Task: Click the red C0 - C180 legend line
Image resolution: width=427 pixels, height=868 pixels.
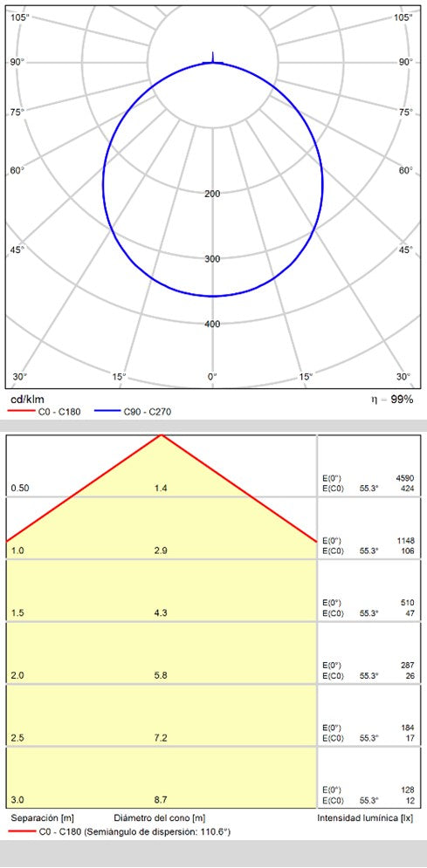Action: click(x=19, y=411)
